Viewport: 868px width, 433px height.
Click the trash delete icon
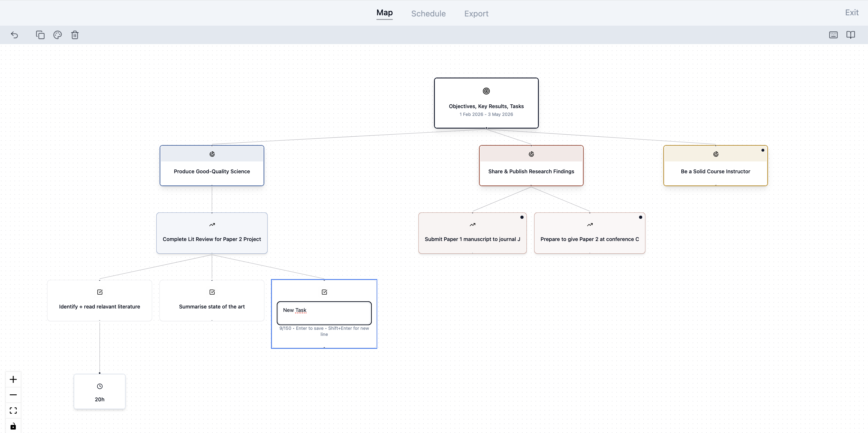coord(75,35)
